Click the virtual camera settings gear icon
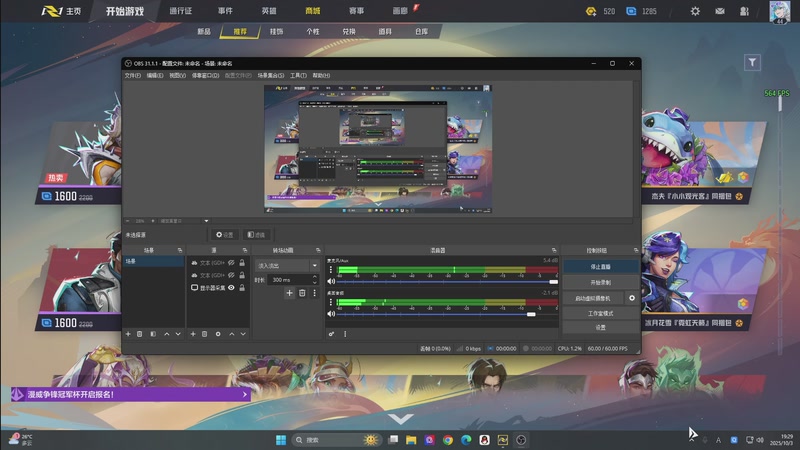800x450 pixels. (631, 298)
